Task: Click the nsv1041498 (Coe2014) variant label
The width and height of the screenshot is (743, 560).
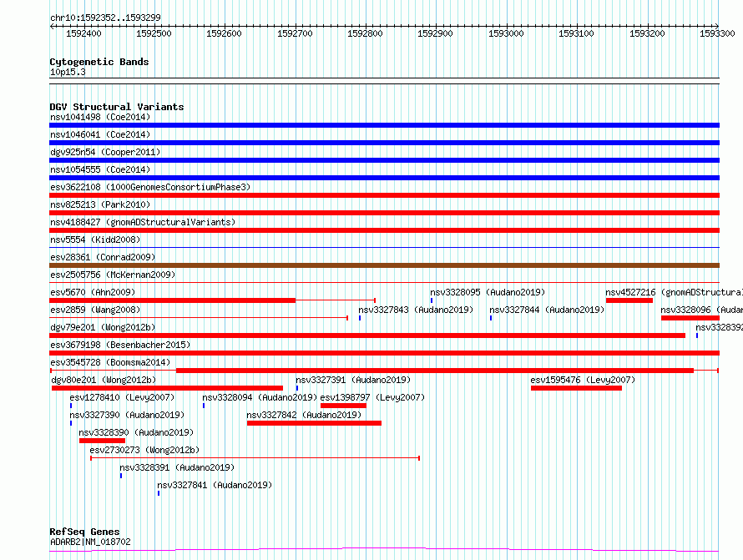Action: [100, 117]
